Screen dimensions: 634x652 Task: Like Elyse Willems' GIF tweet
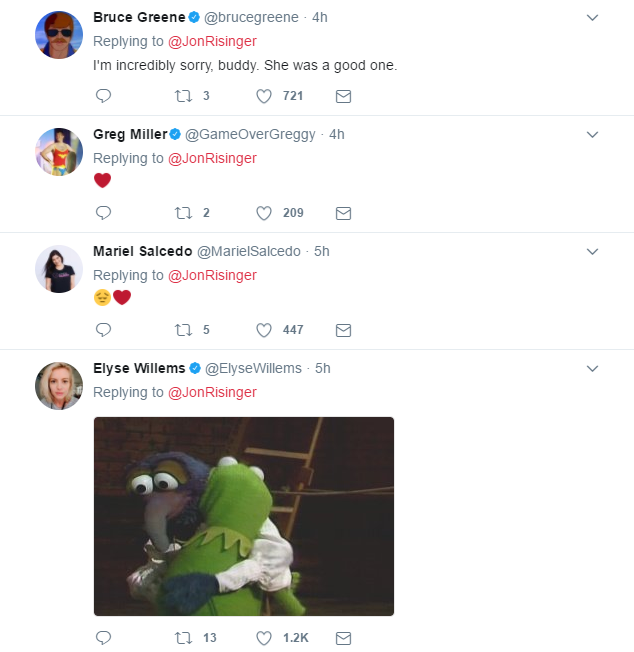[x=264, y=638]
